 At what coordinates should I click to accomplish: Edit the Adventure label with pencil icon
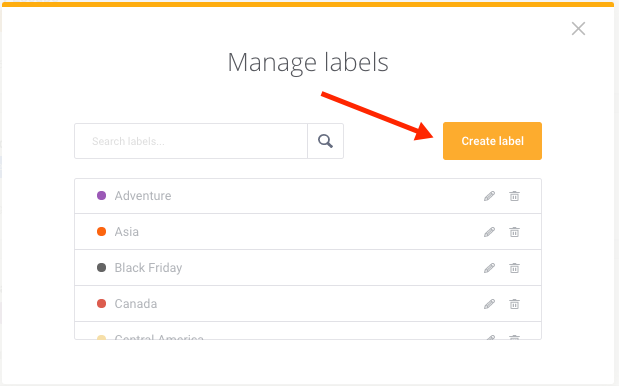coord(490,196)
